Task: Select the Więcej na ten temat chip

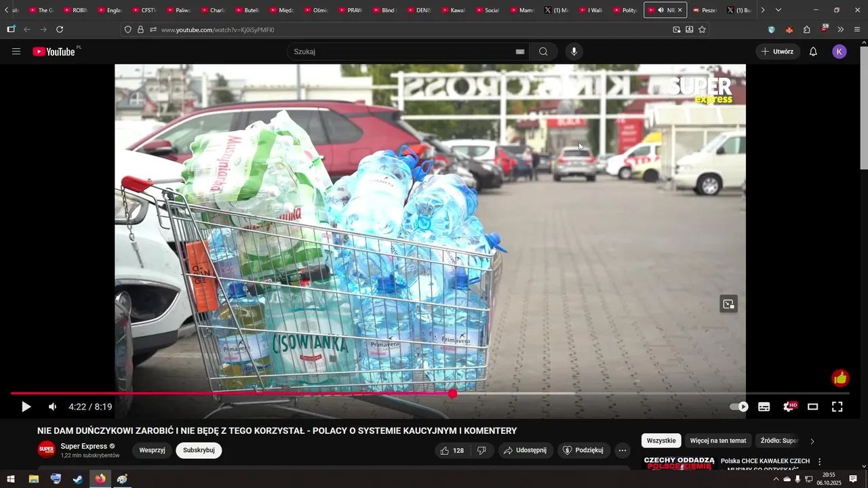Action: click(718, 441)
